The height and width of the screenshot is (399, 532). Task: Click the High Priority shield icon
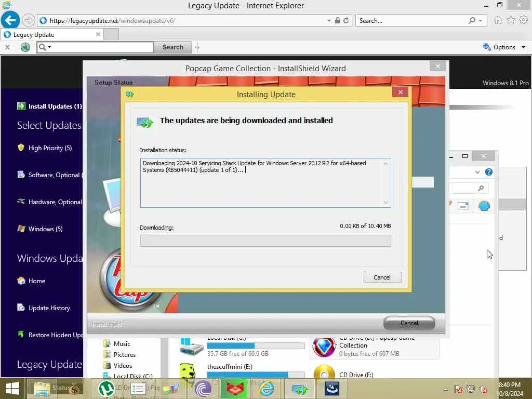pyautogui.click(x=21, y=148)
